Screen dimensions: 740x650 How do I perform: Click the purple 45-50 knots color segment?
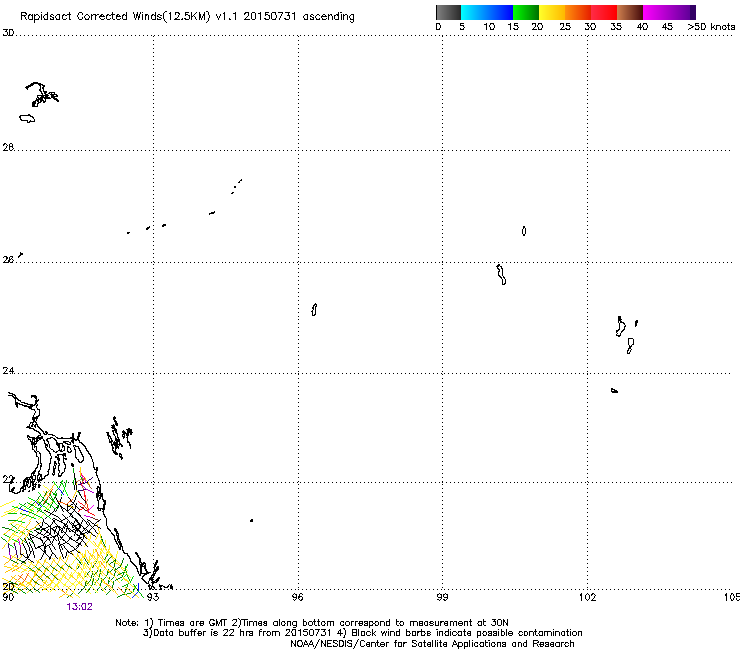point(682,12)
